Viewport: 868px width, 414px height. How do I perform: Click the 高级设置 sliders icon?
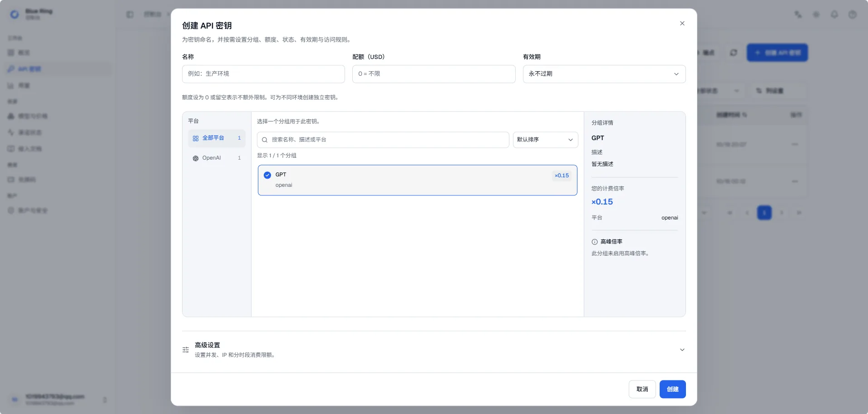186,350
